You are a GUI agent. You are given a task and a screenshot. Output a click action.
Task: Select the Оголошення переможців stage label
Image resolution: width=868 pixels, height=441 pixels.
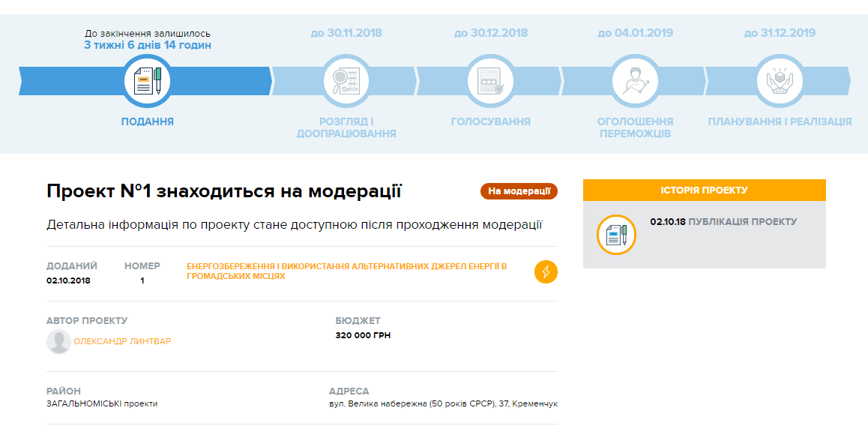pos(635,127)
